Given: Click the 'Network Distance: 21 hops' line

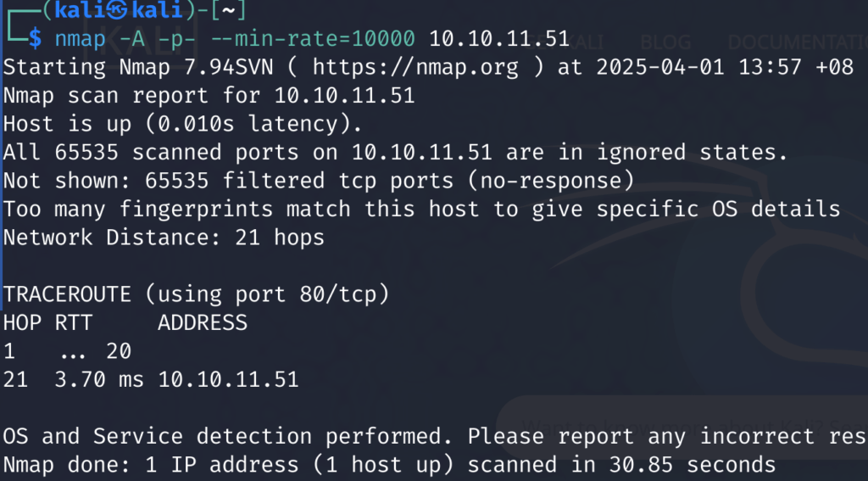Looking at the screenshot, I should [x=164, y=238].
